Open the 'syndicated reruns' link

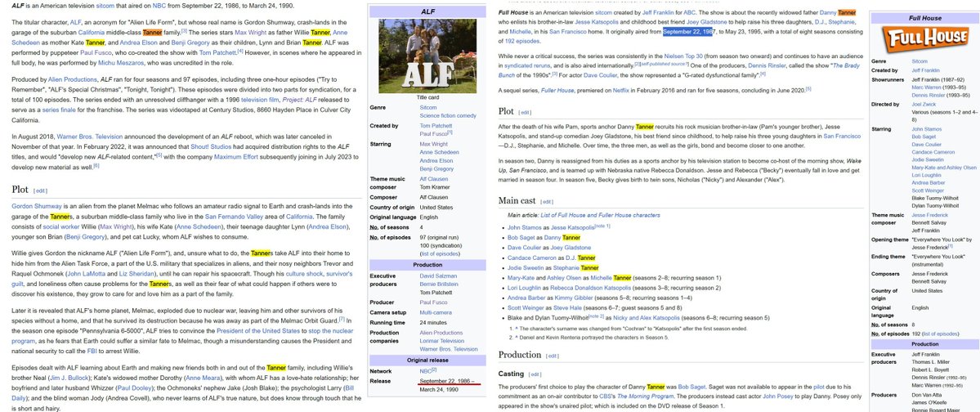coord(527,65)
